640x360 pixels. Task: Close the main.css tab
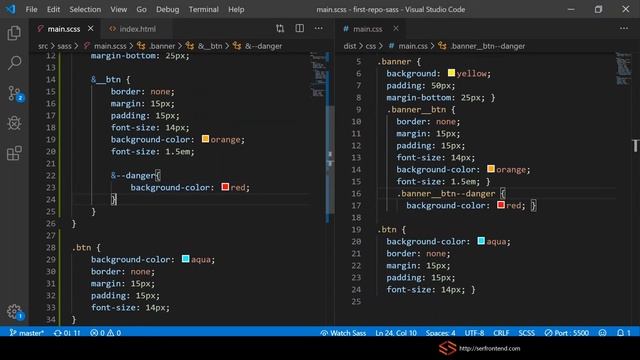click(396, 29)
